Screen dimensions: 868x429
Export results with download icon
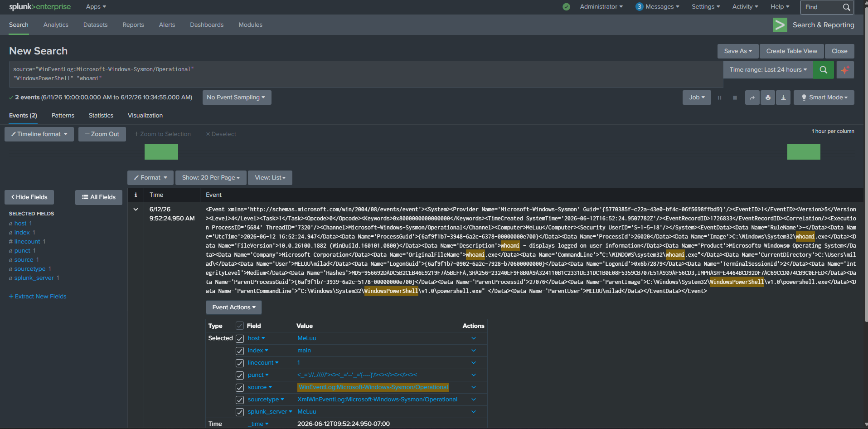783,97
